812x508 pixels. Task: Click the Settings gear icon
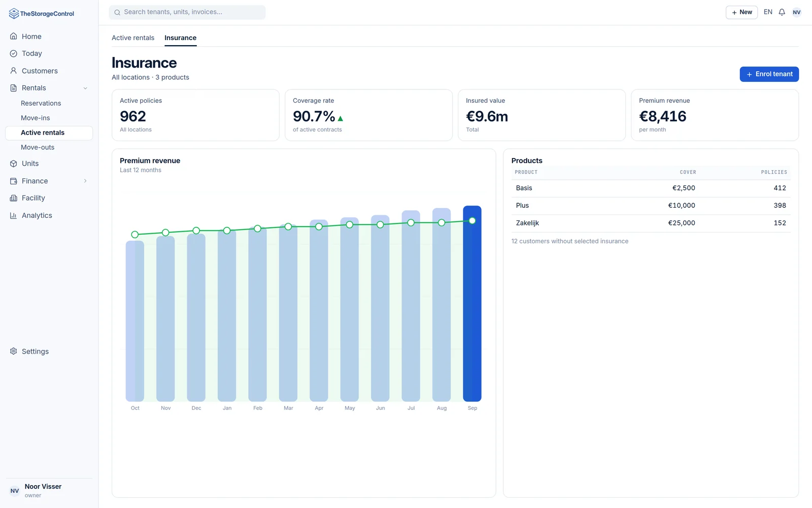tap(14, 351)
